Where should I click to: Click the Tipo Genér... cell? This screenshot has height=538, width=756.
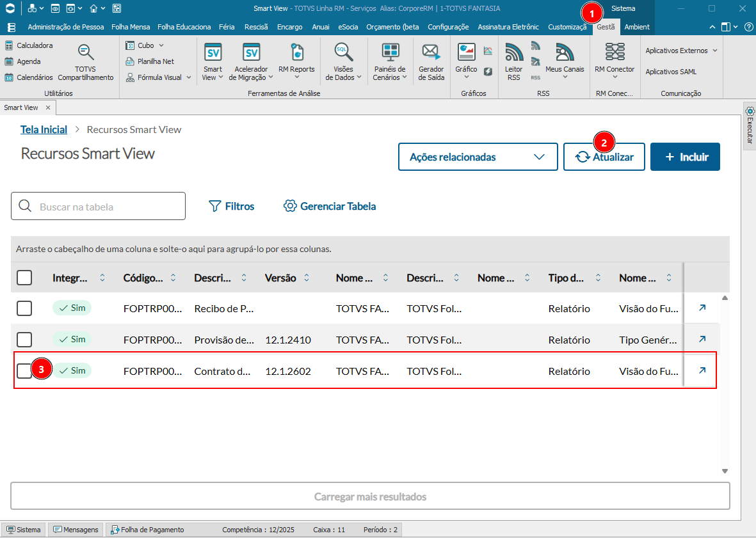click(648, 340)
